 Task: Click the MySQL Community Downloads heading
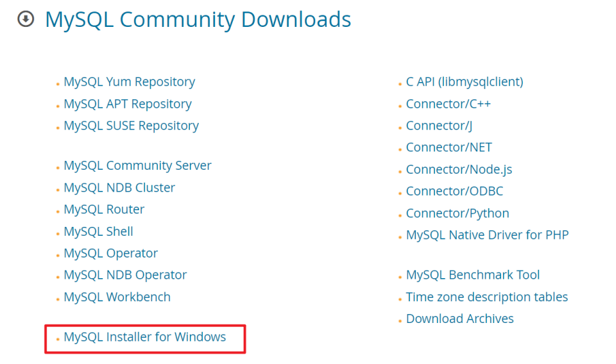[x=198, y=20]
